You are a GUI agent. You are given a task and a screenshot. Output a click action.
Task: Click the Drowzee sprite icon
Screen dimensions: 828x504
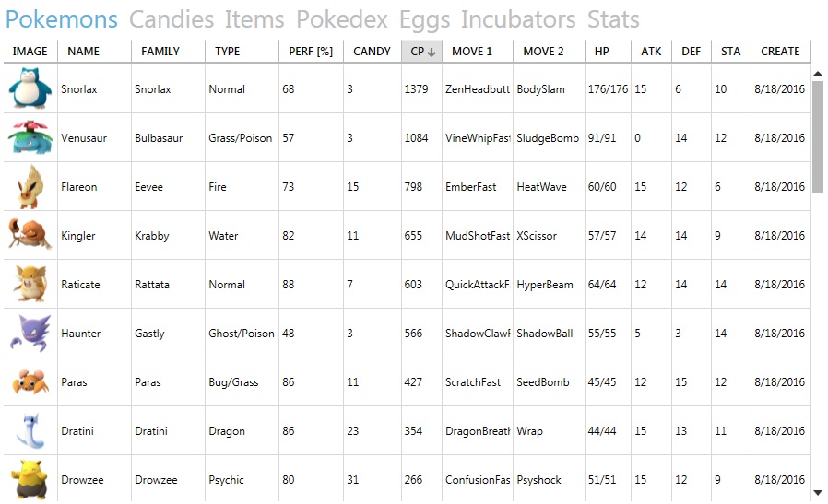tap(30, 479)
